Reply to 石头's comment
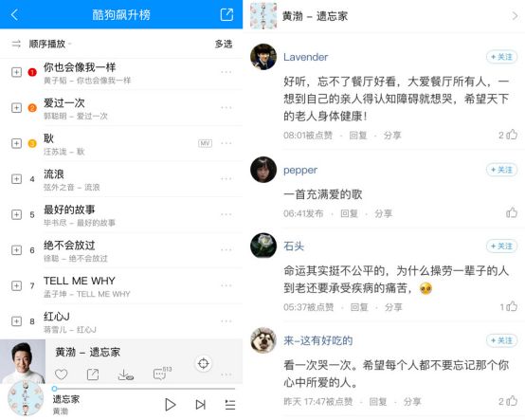The image size is (525, 420). tap(359, 307)
